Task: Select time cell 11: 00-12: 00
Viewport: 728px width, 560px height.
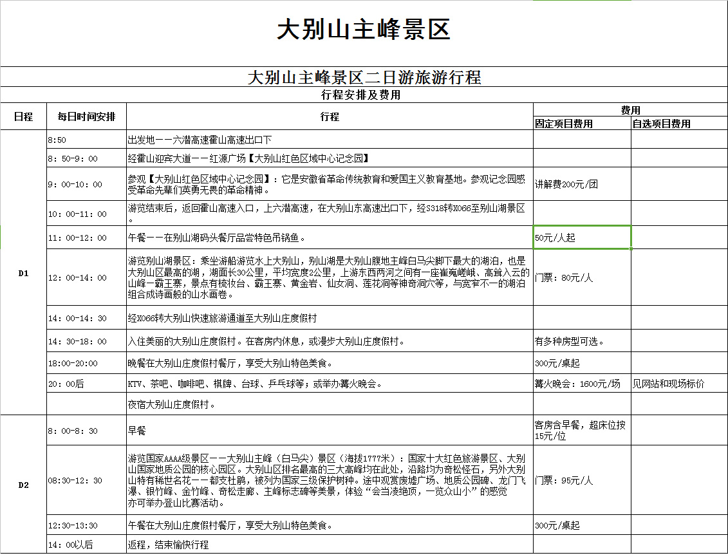Action: tap(86, 238)
